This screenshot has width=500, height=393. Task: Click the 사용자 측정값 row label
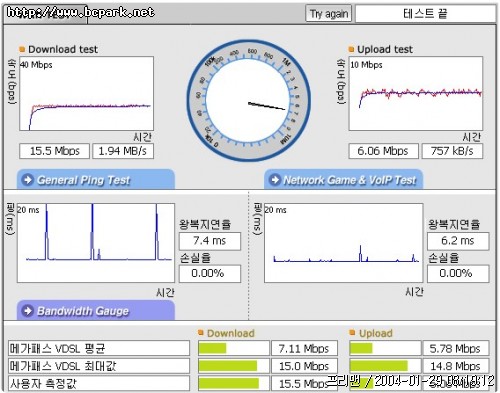click(99, 383)
